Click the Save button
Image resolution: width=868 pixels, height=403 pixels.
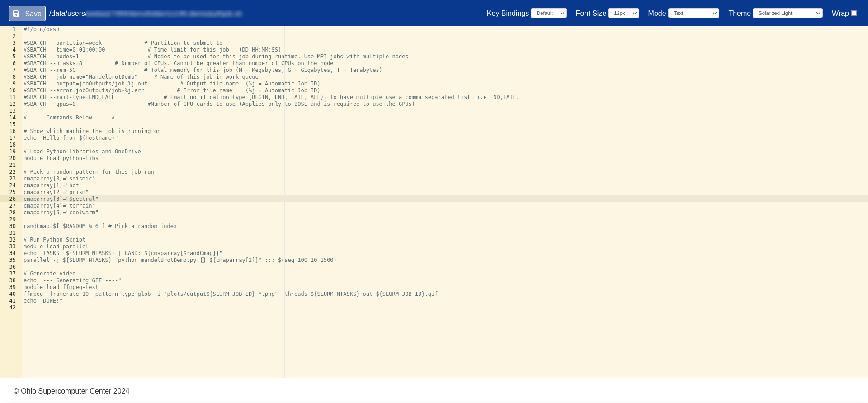tap(27, 14)
